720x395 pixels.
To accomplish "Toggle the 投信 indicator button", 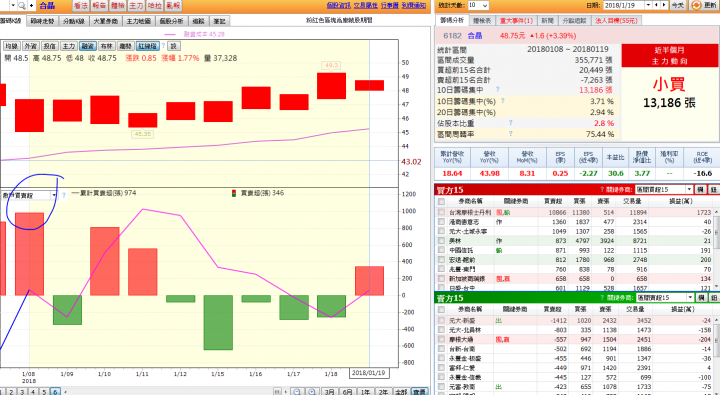I will pyautogui.click(x=49, y=46).
